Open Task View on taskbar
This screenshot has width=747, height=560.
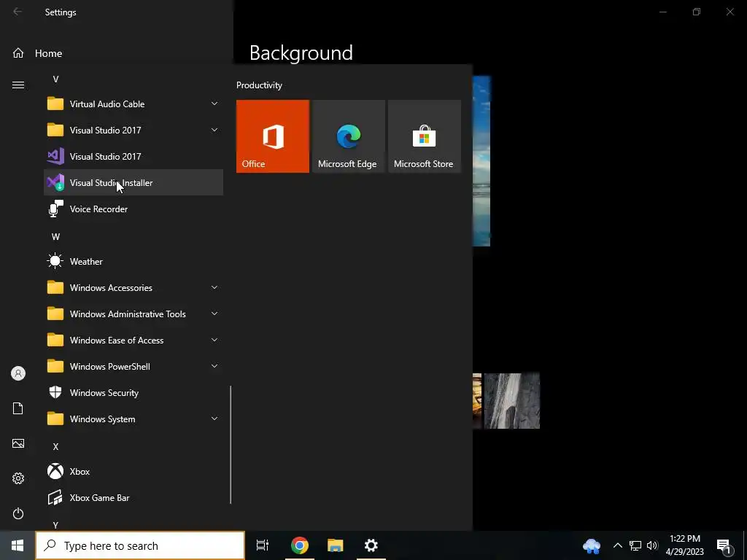click(263, 545)
